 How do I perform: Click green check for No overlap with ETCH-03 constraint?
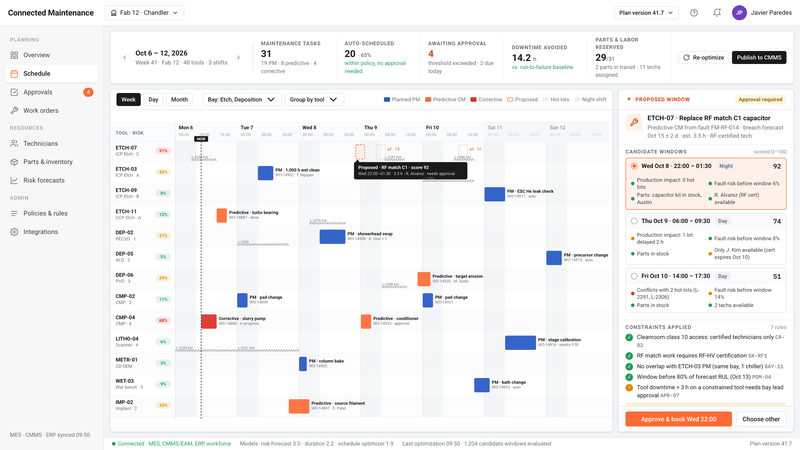tap(629, 366)
